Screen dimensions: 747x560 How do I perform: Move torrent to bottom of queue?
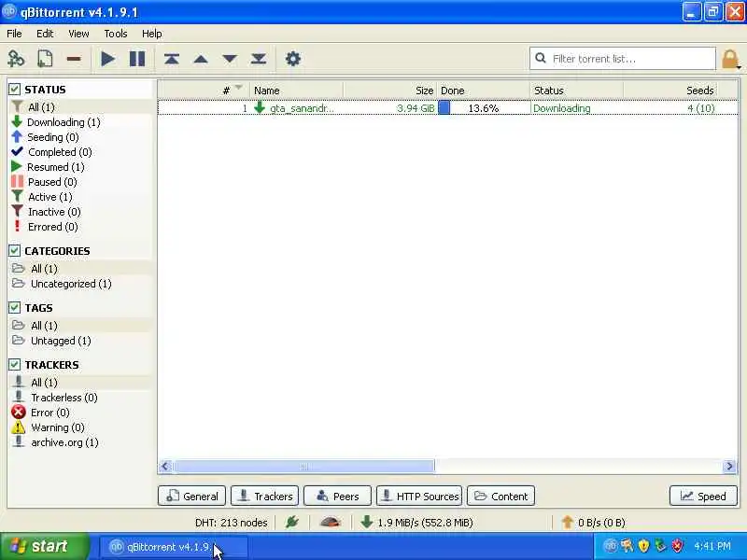coord(259,59)
